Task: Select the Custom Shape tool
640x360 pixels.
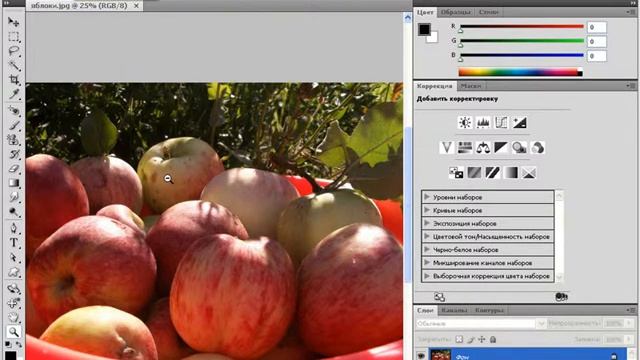Action: 13,272
